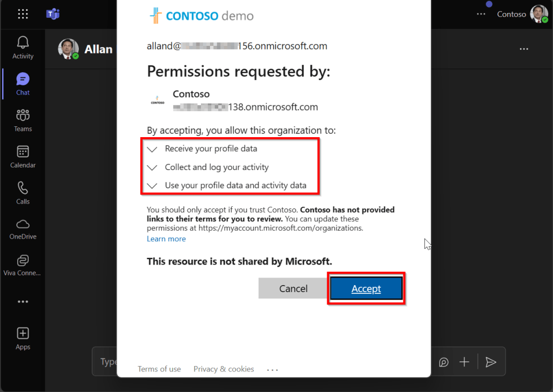Image resolution: width=553 pixels, height=392 pixels.
Task: Click the Accept button
Action: tap(366, 289)
